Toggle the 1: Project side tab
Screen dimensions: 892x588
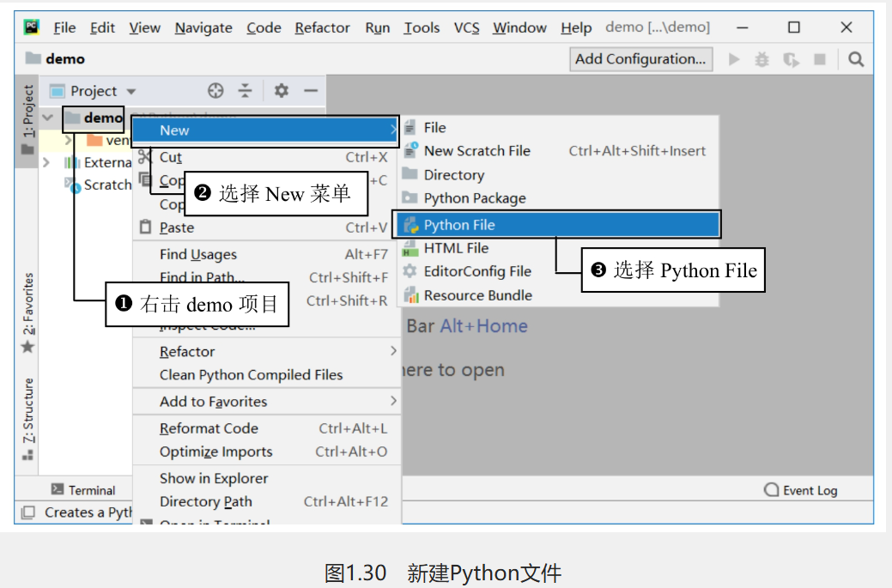coord(27,120)
